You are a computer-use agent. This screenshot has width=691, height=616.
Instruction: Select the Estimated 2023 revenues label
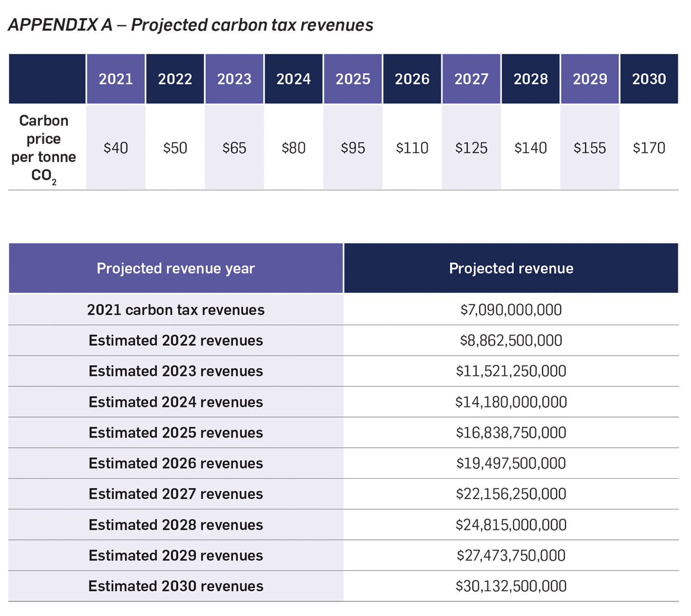coord(175,371)
